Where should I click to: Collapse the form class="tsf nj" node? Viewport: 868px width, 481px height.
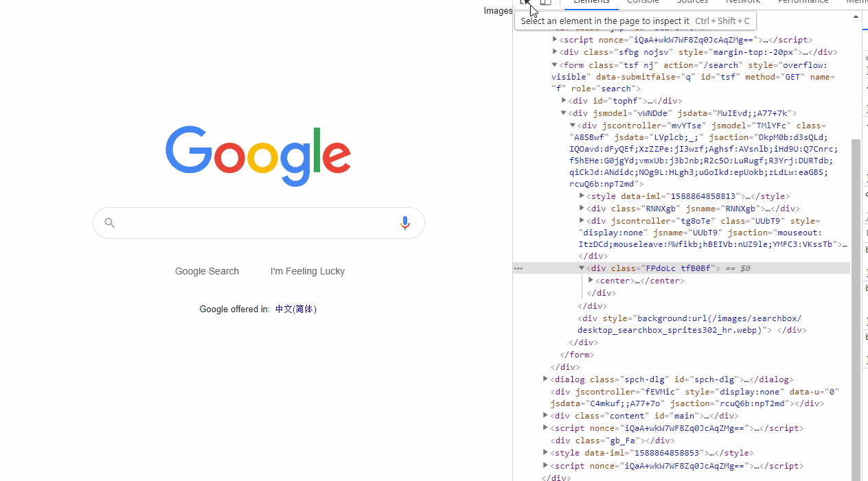point(554,65)
